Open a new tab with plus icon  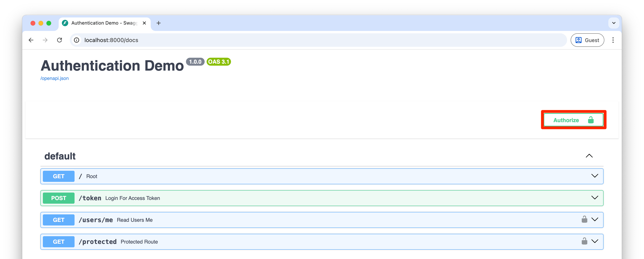[x=158, y=23]
